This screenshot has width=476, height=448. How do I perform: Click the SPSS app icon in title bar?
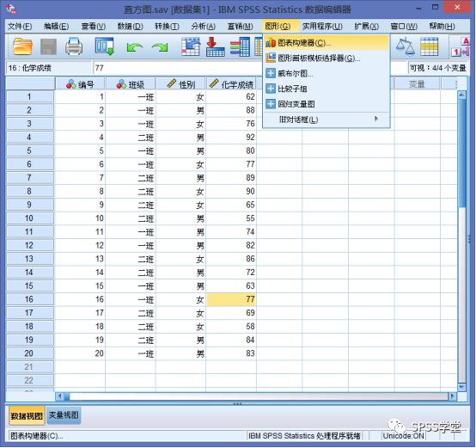[x=11, y=9]
